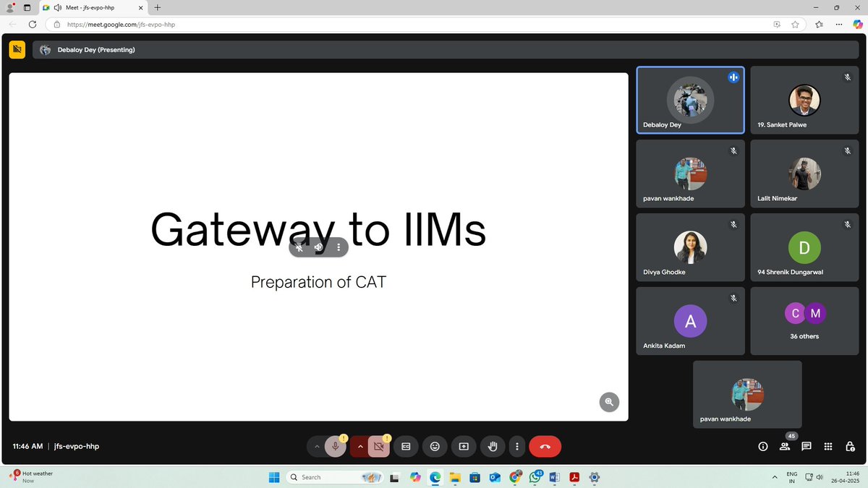
Task: Open tab actions menu icon
Action: point(27,7)
